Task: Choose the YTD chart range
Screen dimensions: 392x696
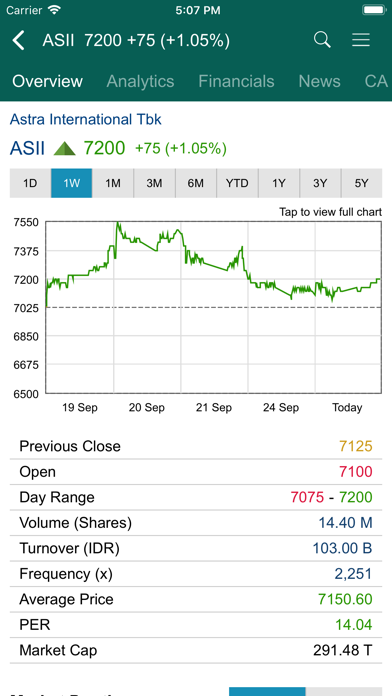Action: coord(237,183)
